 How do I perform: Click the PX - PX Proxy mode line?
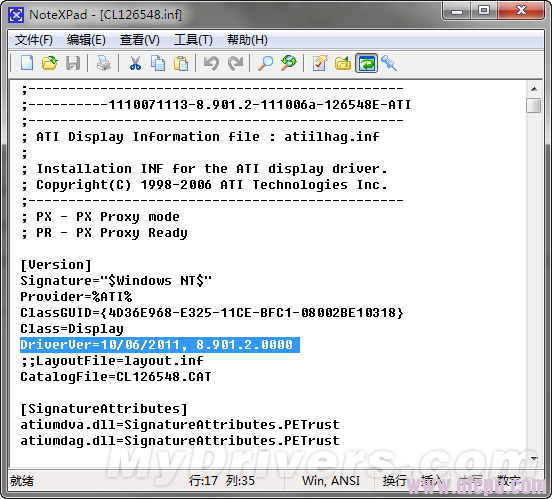(x=100, y=217)
